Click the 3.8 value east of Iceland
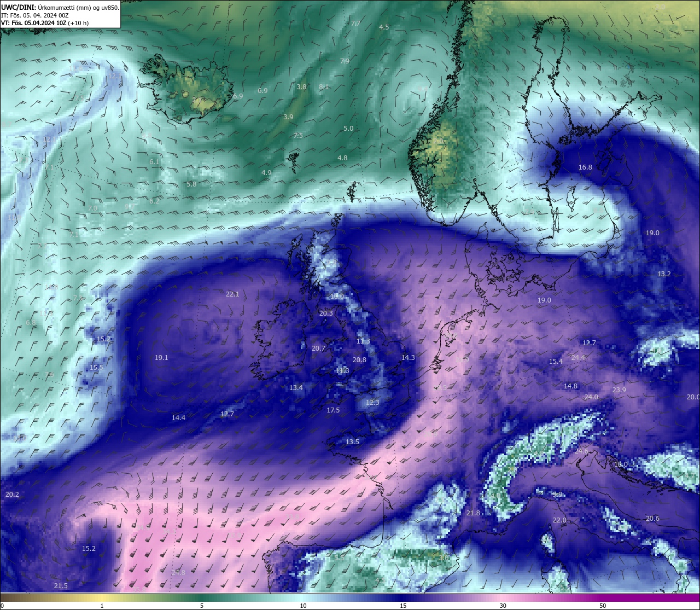 click(301, 87)
